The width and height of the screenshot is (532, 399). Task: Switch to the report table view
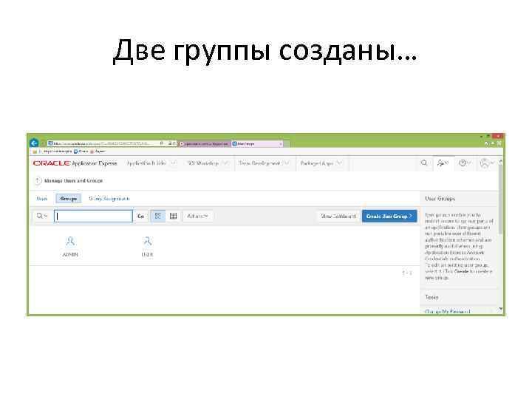pyautogui.click(x=174, y=216)
